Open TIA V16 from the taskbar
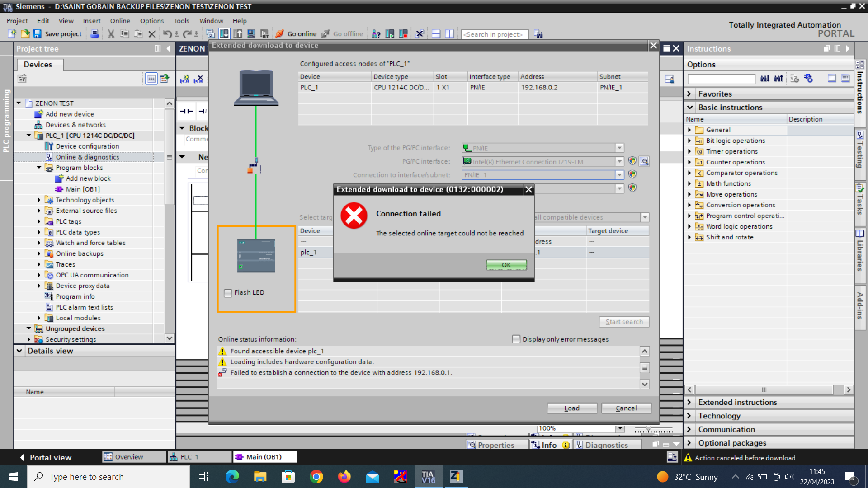868x488 pixels. [428, 477]
